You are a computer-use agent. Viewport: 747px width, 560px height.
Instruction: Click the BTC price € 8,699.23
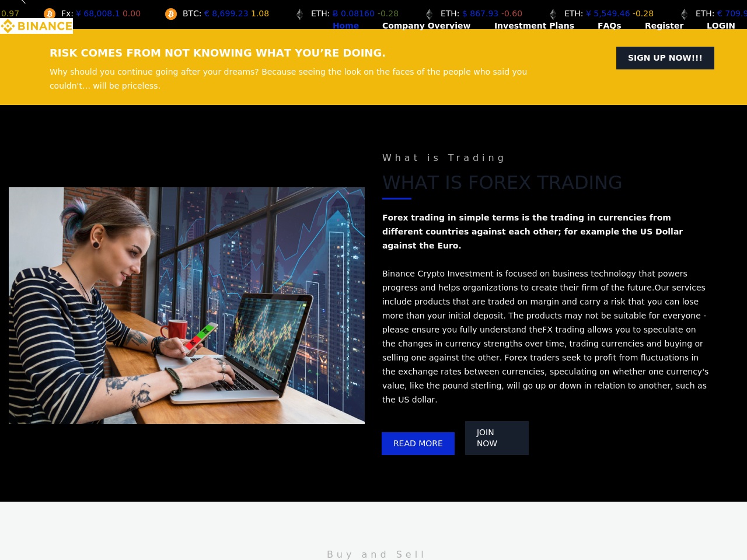[226, 13]
